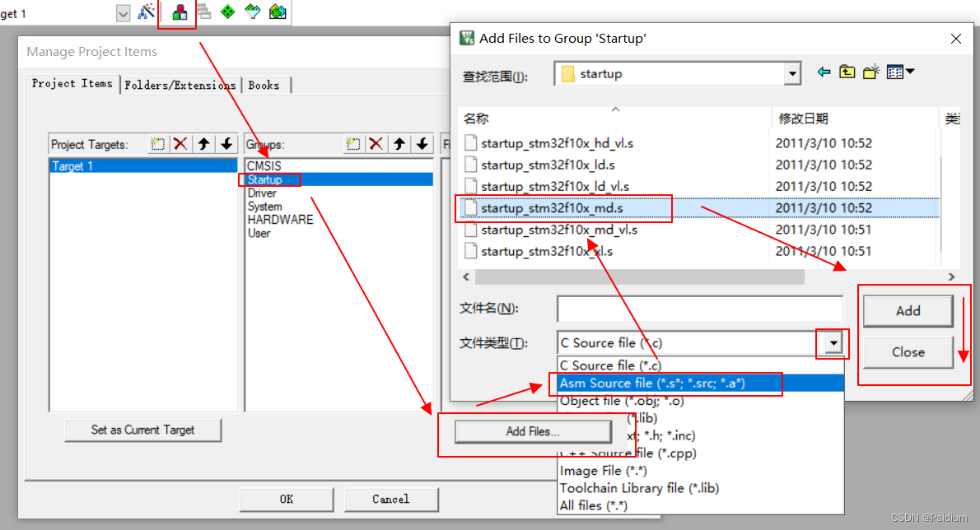Image resolution: width=980 pixels, height=530 pixels.
Task: Select file startup_stm32f10x_md.s
Action: (x=552, y=208)
